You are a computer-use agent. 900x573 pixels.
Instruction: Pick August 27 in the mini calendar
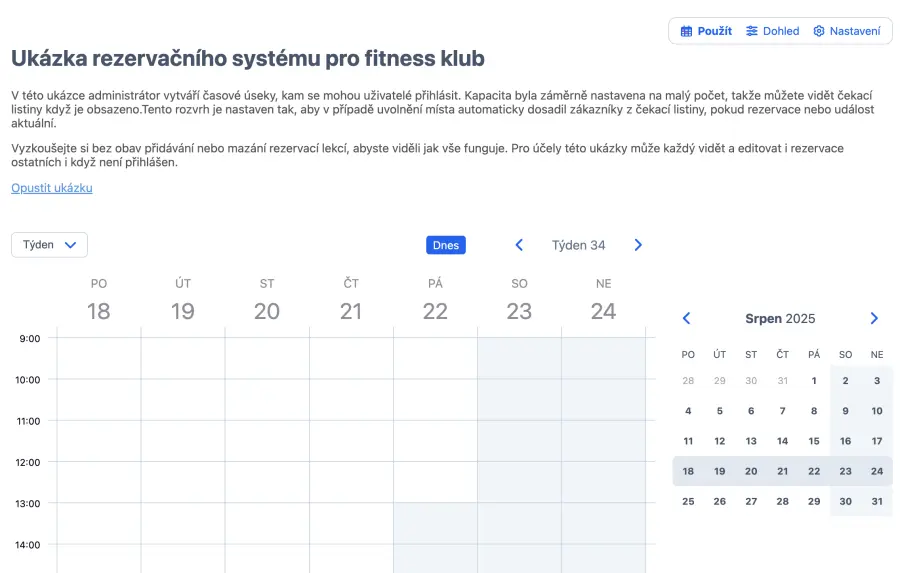(x=751, y=501)
